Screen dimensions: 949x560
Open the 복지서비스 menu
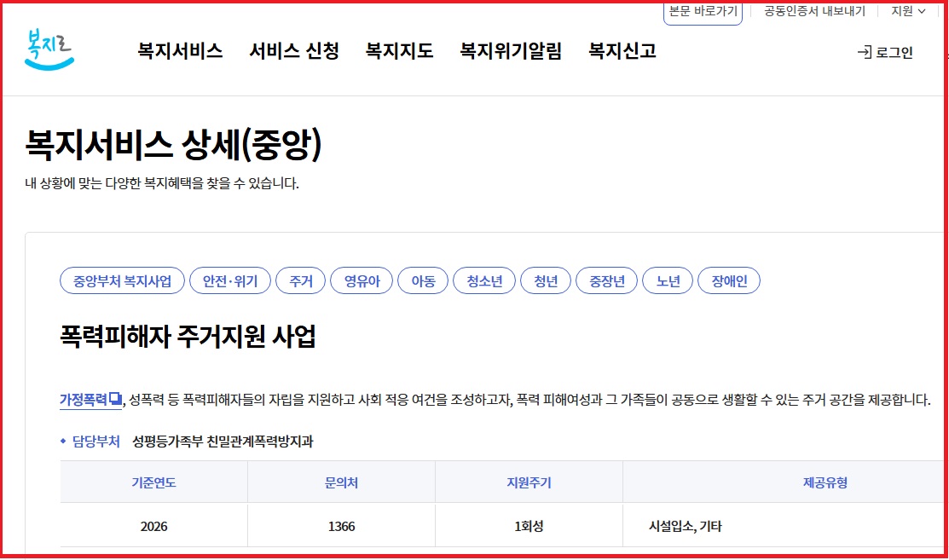point(181,51)
